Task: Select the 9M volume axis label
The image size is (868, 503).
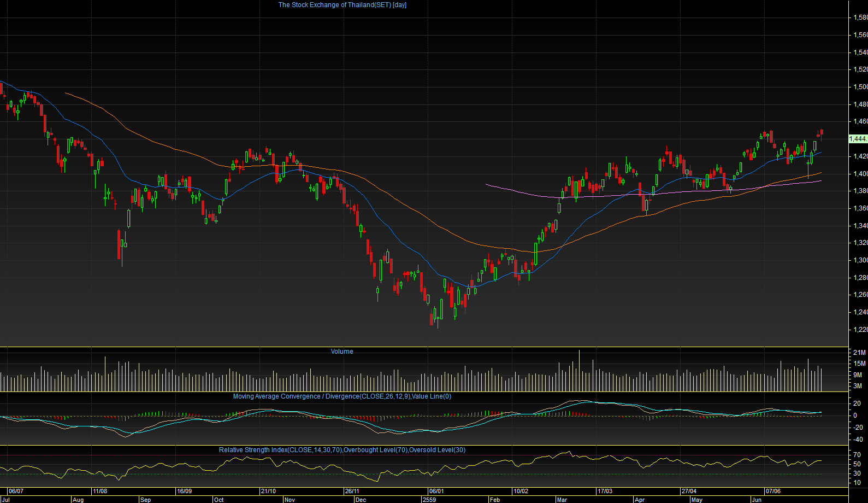Action: coord(858,375)
